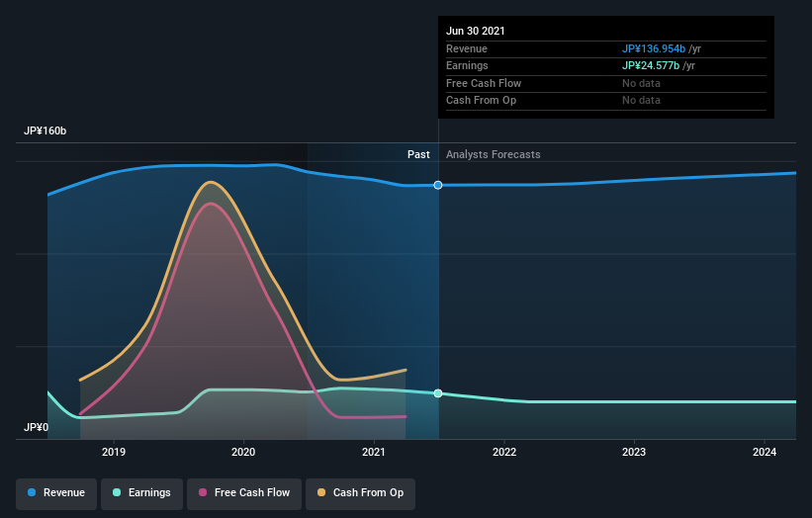Click the blue Revenue data point marker
Image resolution: width=812 pixels, height=518 pixels.
pyautogui.click(x=438, y=185)
